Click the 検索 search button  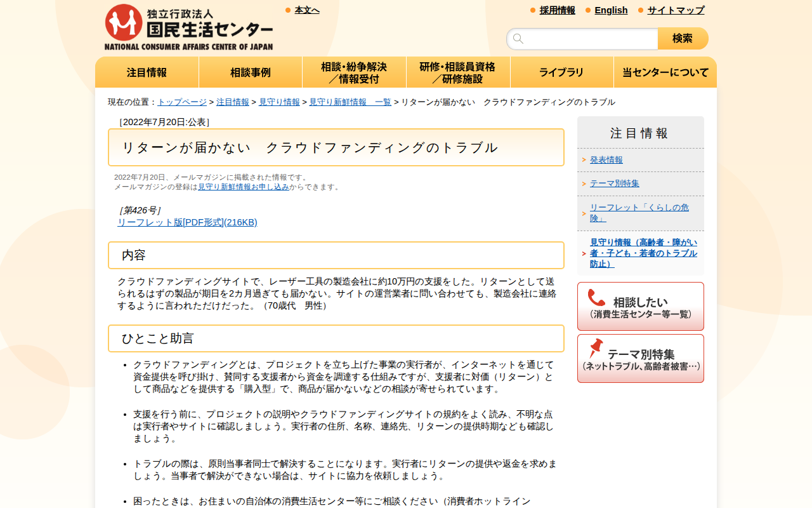point(683,38)
